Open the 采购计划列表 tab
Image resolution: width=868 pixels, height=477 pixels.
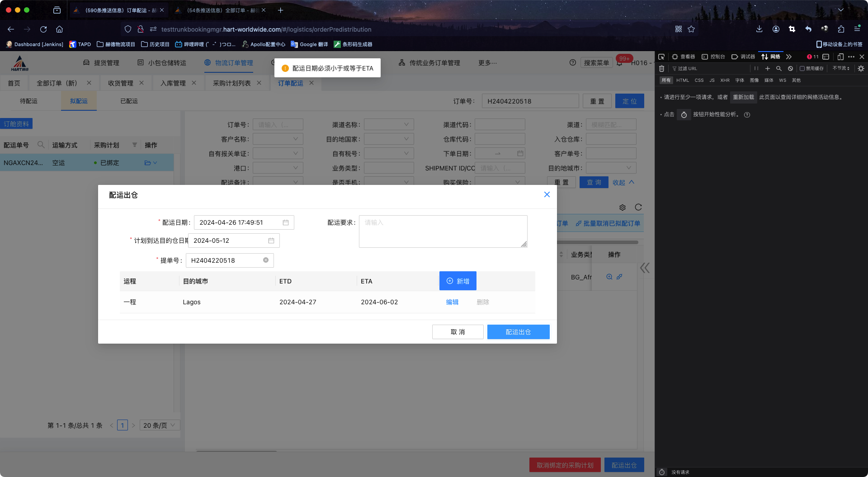pyautogui.click(x=231, y=83)
